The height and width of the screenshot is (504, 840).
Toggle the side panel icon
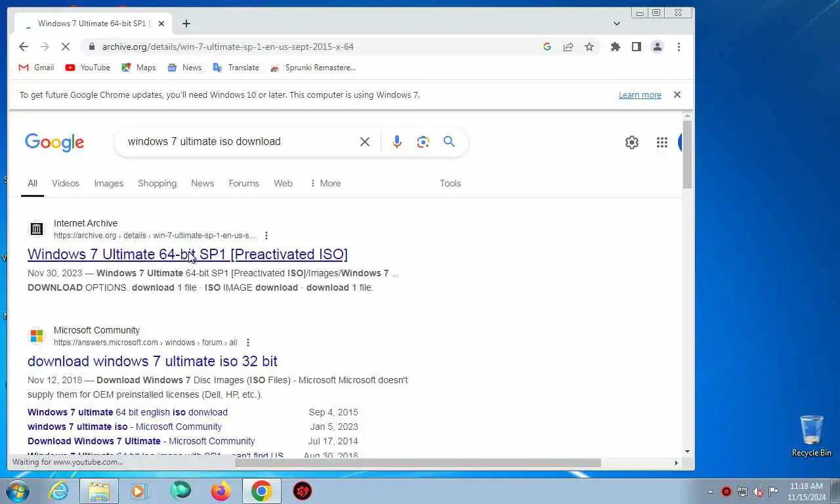[x=637, y=47]
